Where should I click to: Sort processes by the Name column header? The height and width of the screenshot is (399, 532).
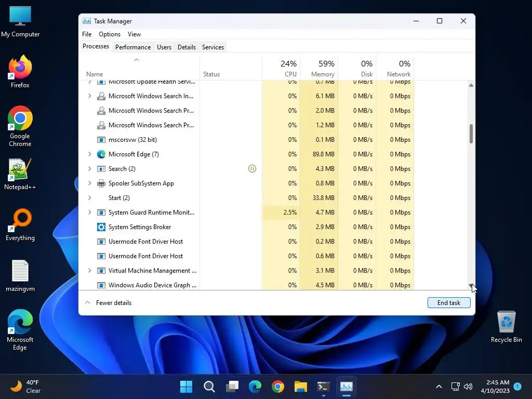pos(139,67)
